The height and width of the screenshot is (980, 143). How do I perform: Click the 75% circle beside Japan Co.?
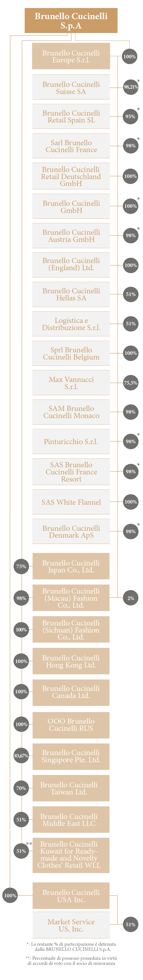pyautogui.click(x=21, y=566)
